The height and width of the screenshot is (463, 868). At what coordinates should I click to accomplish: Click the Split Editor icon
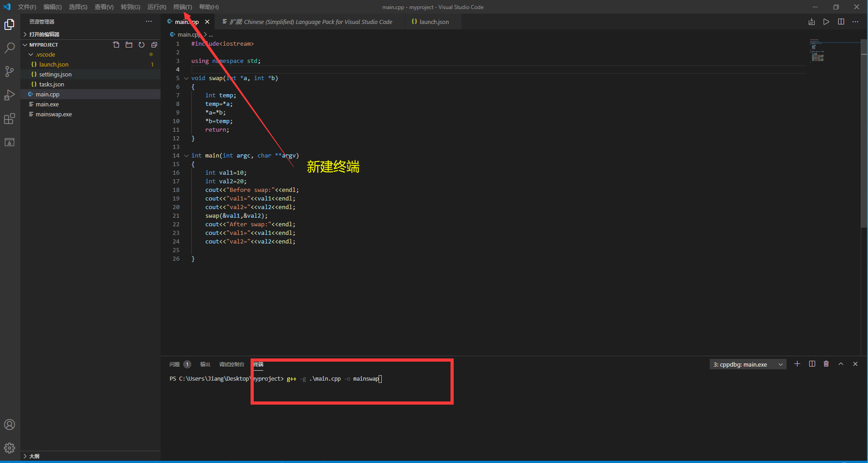[x=841, y=21]
